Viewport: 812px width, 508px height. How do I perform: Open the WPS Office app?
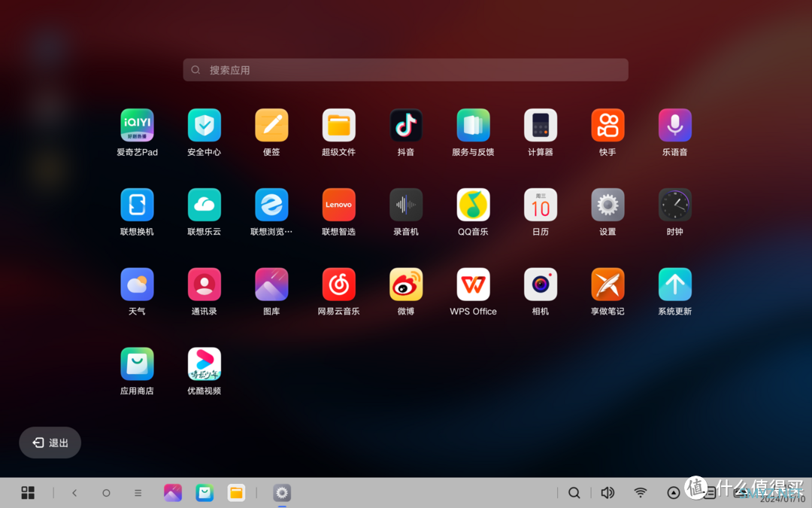click(474, 284)
